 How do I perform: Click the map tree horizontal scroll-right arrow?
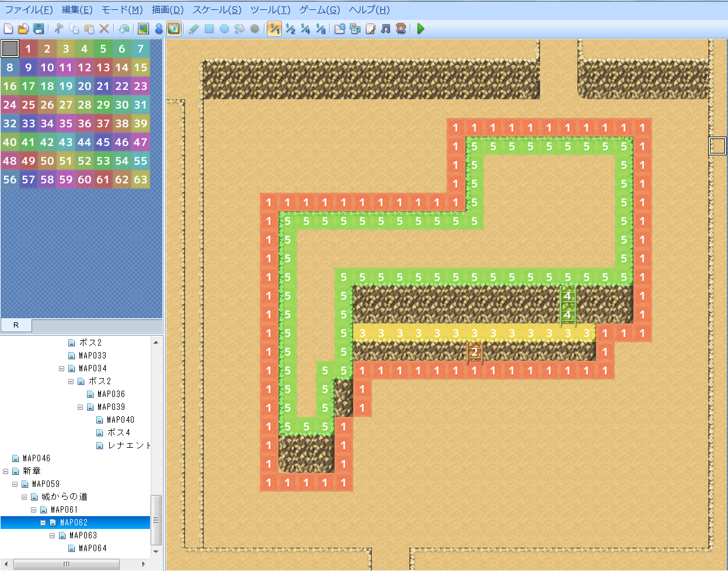[144, 564]
